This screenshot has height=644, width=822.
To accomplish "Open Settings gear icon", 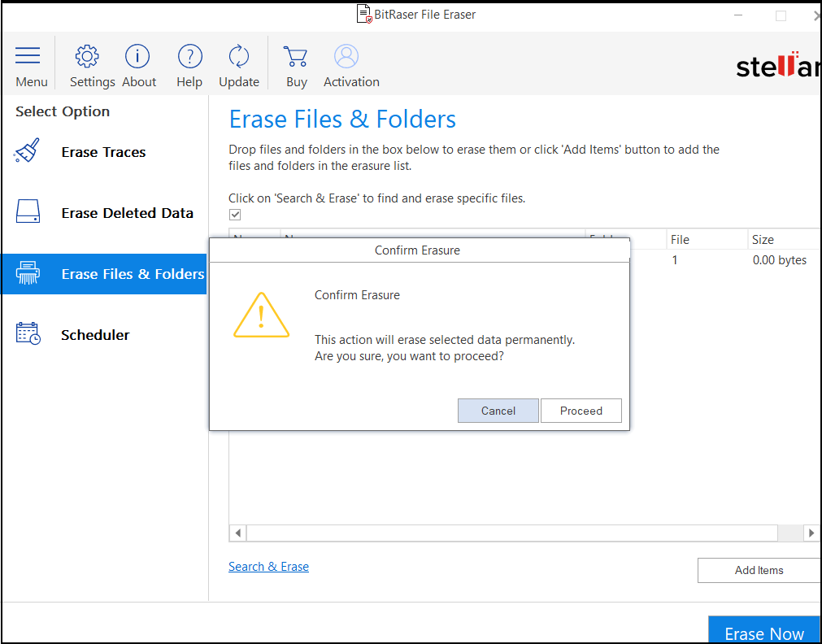I will 87,56.
